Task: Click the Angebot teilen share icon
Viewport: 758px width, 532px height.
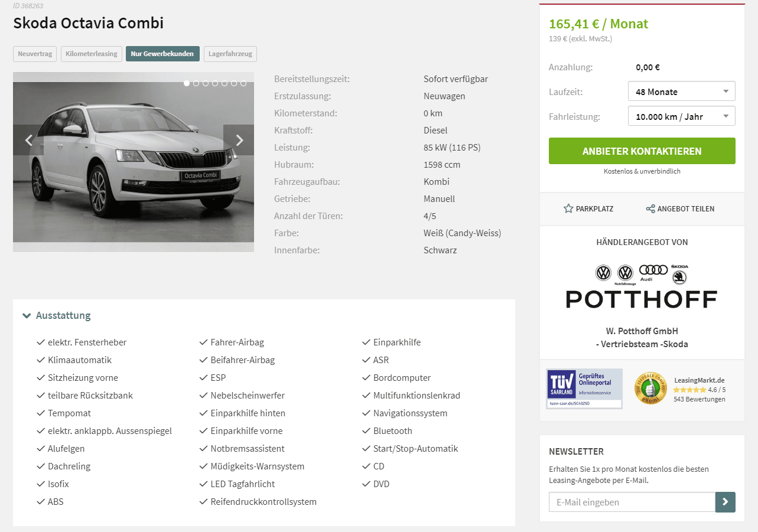Action: tap(650, 208)
